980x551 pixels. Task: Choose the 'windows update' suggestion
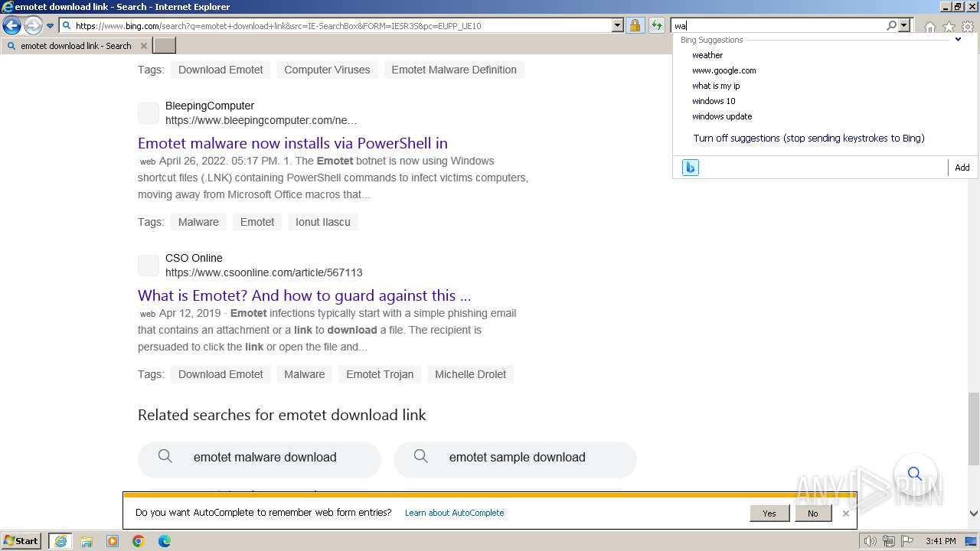point(722,116)
